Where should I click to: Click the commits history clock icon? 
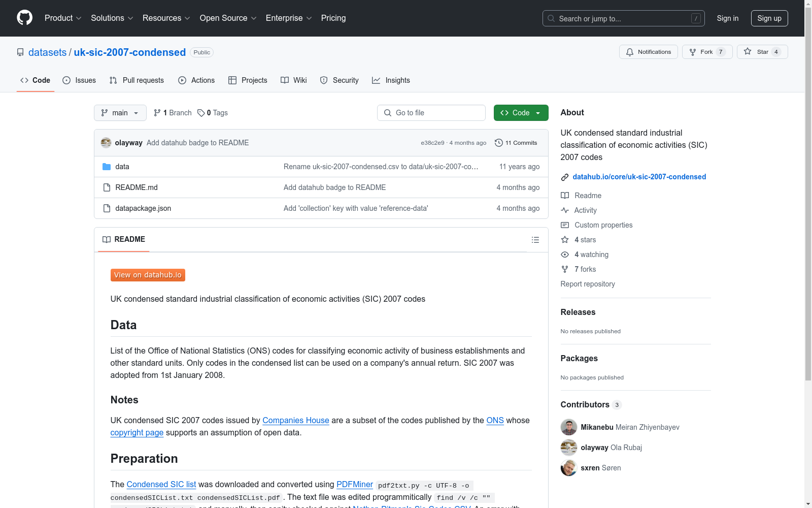tap(499, 143)
